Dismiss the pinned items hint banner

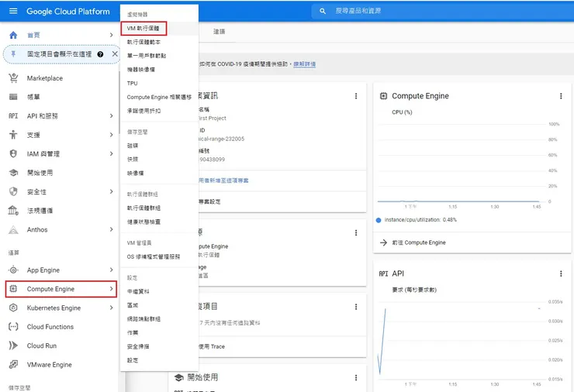[115, 53]
